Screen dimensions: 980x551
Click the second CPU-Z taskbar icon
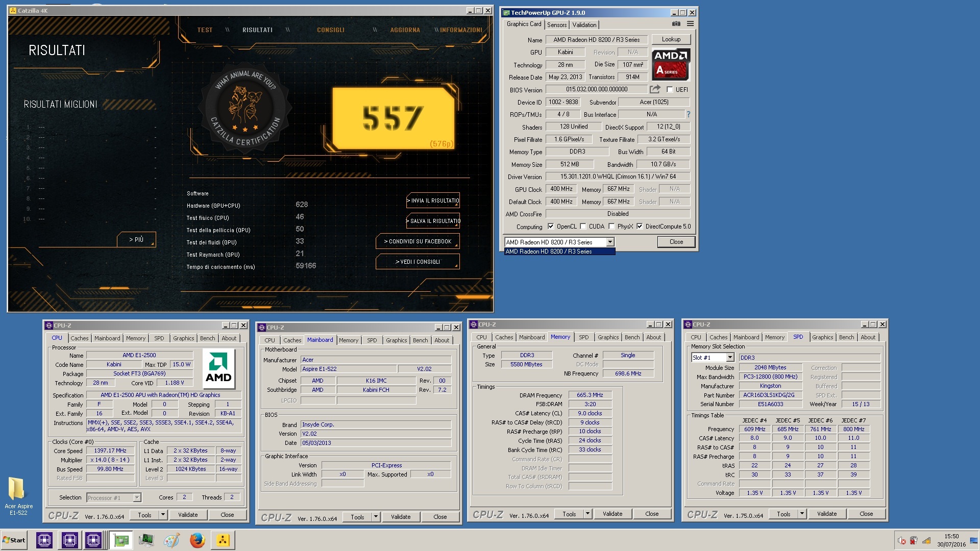tap(69, 540)
